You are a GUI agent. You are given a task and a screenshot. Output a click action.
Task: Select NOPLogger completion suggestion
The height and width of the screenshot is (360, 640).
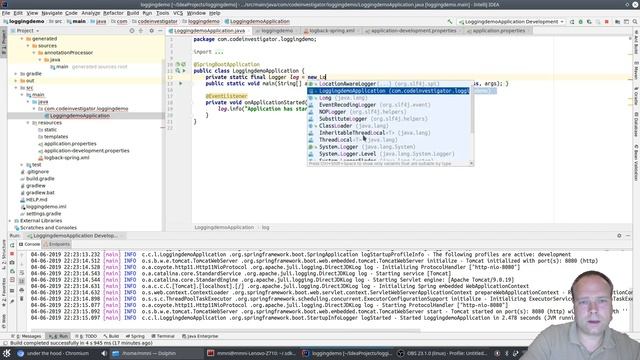click(x=389, y=112)
